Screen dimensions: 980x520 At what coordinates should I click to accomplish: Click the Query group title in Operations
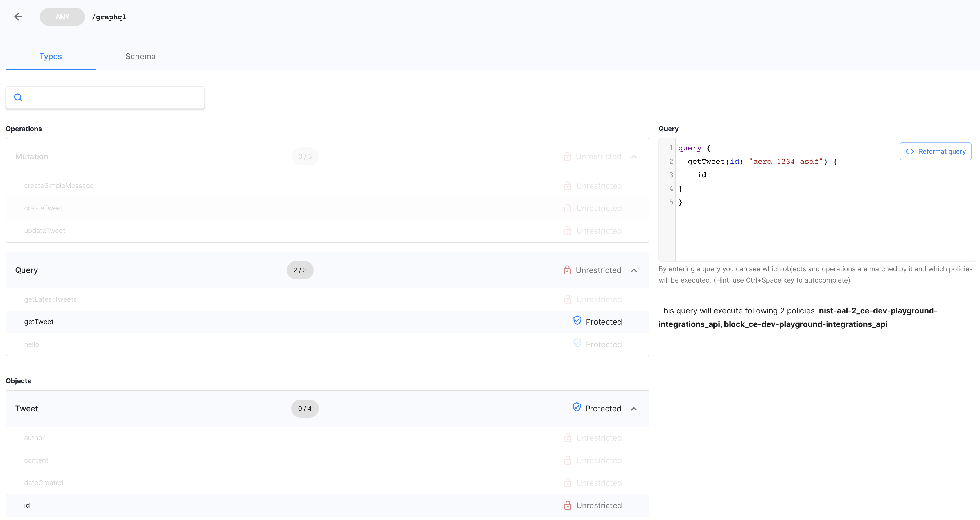point(26,270)
